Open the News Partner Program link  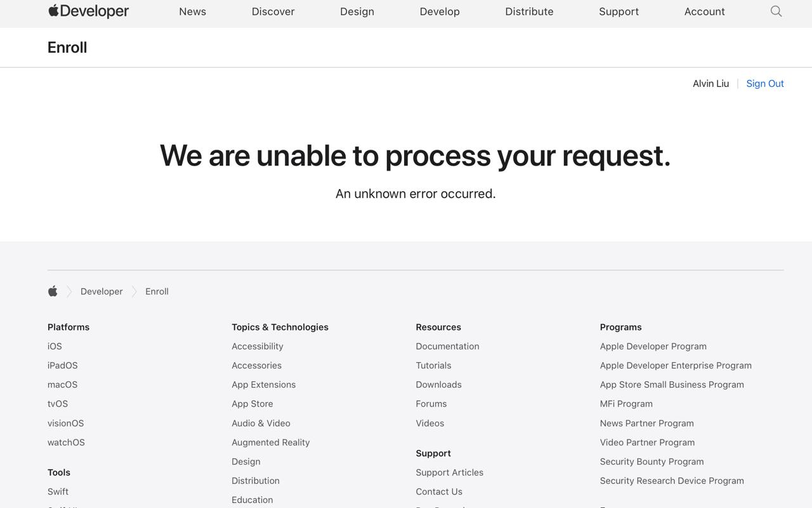(x=647, y=423)
